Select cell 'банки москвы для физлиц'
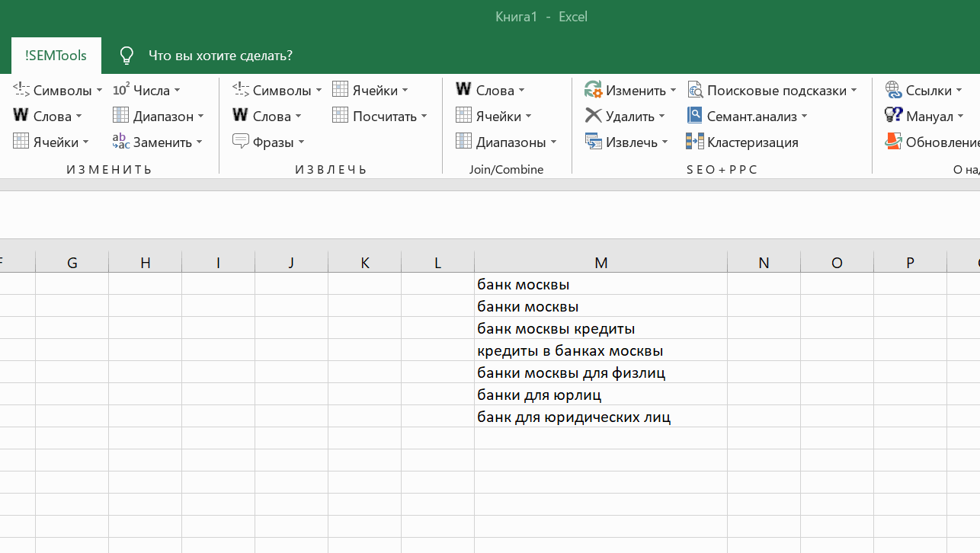 [601, 372]
